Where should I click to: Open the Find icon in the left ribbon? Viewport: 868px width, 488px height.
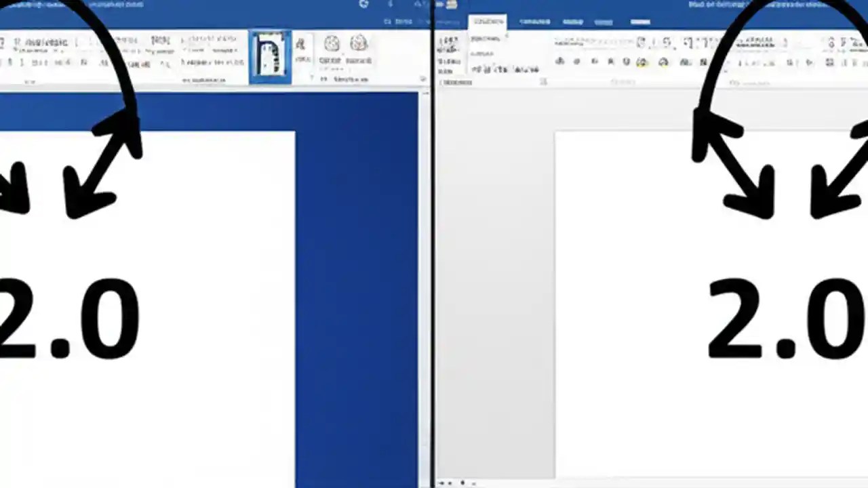coord(300,43)
